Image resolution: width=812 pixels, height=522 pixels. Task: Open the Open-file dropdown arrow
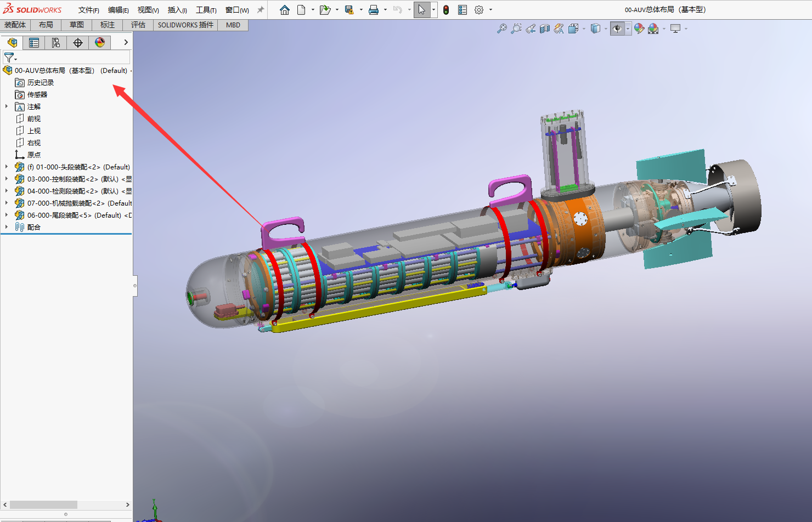pos(337,10)
